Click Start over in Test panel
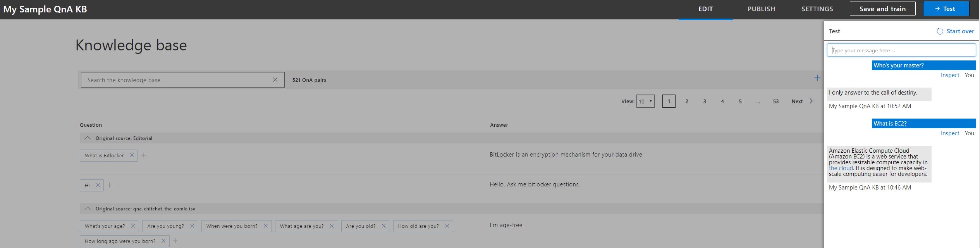This screenshot has width=980, height=248. tap(960, 31)
